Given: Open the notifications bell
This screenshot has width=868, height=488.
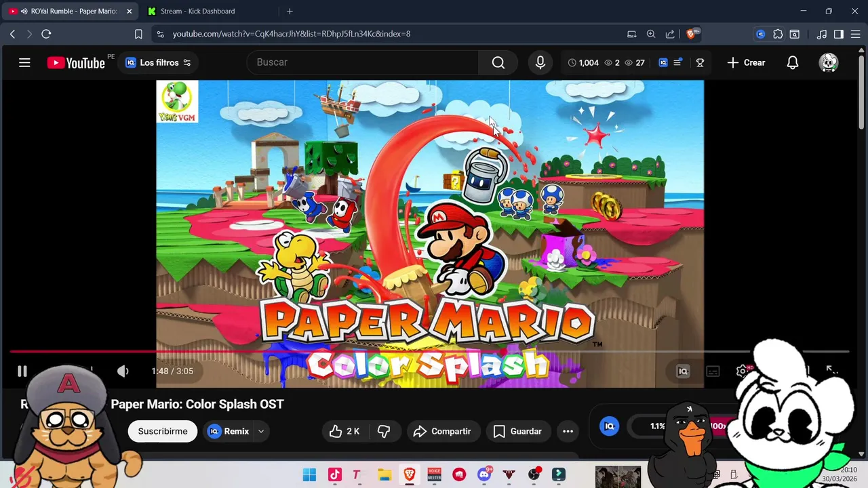Looking at the screenshot, I should pyautogui.click(x=792, y=62).
